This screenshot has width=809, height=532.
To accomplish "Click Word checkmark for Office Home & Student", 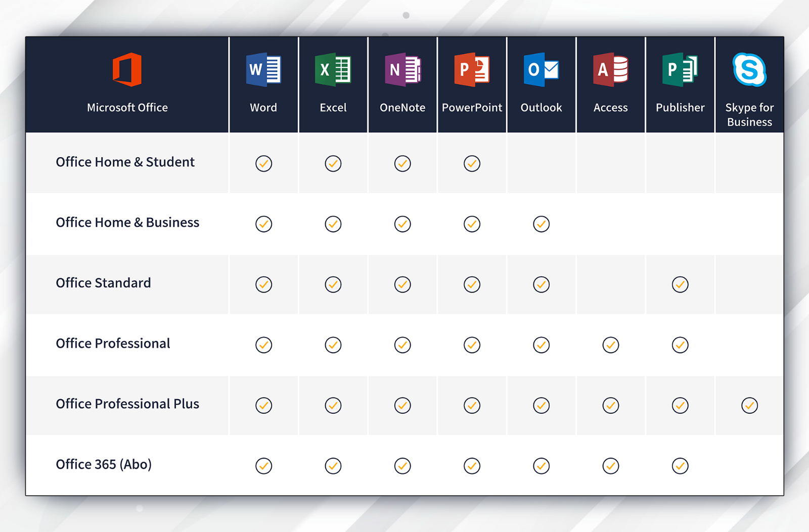I will [x=263, y=164].
